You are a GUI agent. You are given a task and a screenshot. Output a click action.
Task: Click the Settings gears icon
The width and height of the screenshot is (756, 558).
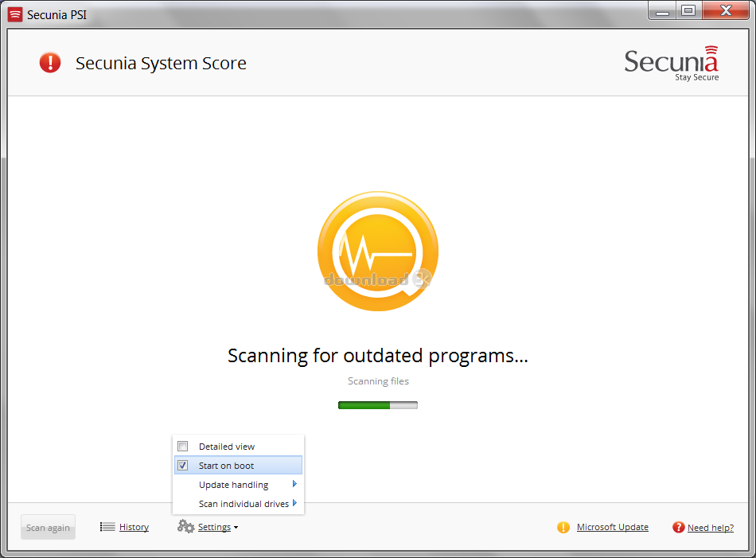(x=185, y=526)
